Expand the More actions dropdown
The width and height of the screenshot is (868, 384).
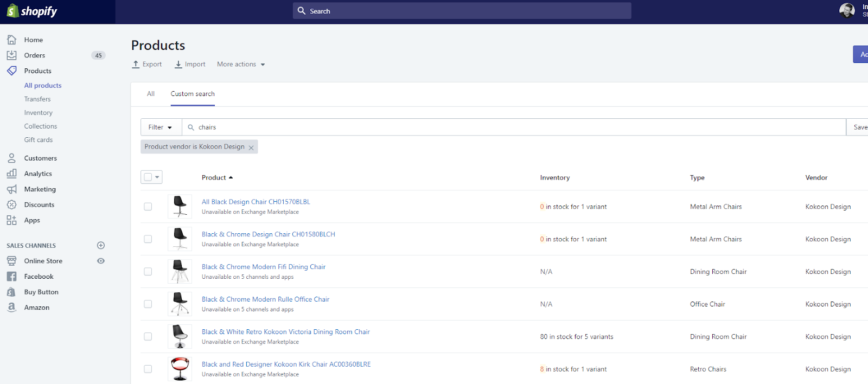241,64
